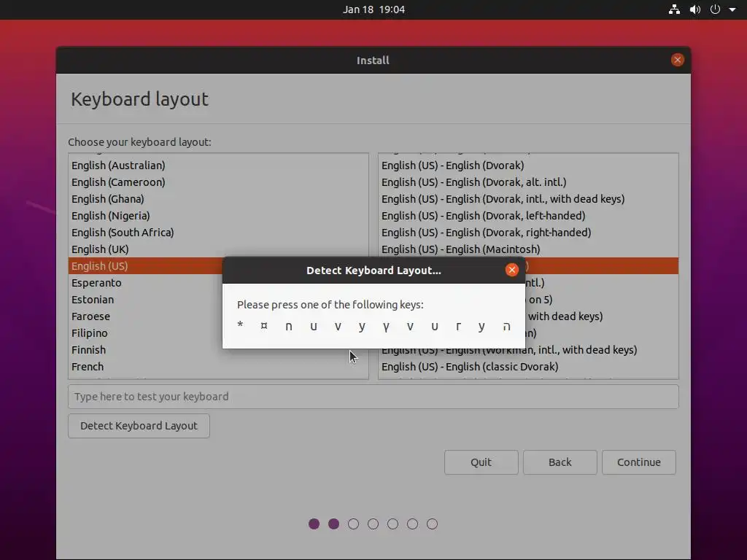Choose English (classic Dvorak) variant
Image resolution: width=747 pixels, height=560 pixels.
528,367
